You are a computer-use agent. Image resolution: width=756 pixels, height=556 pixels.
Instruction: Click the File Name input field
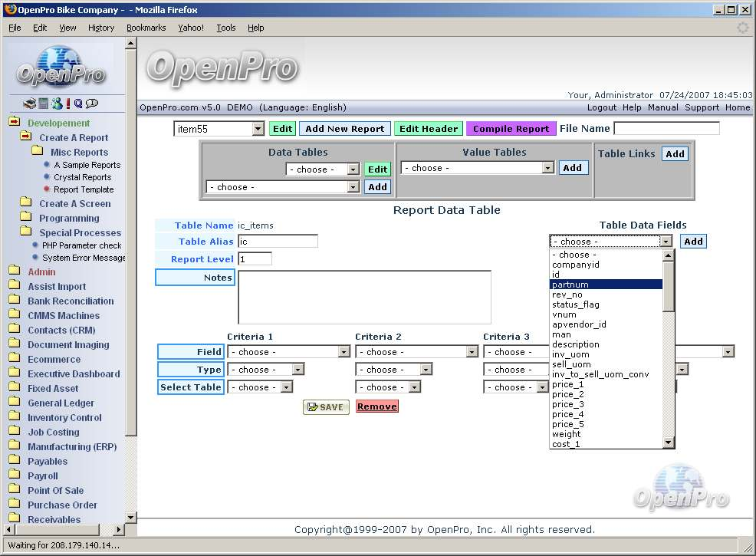(x=666, y=129)
